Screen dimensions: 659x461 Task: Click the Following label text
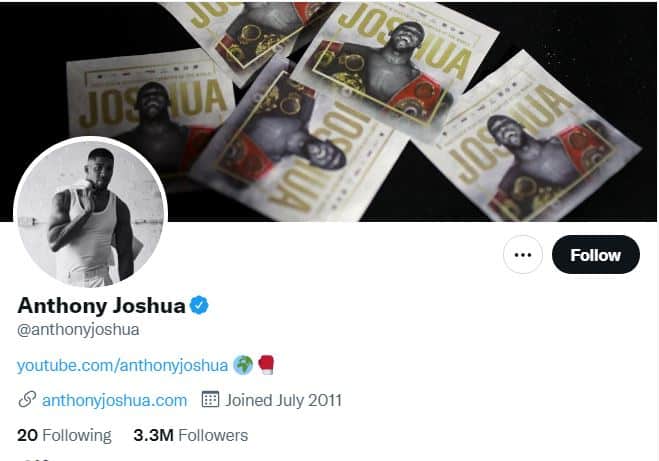[x=77, y=435]
